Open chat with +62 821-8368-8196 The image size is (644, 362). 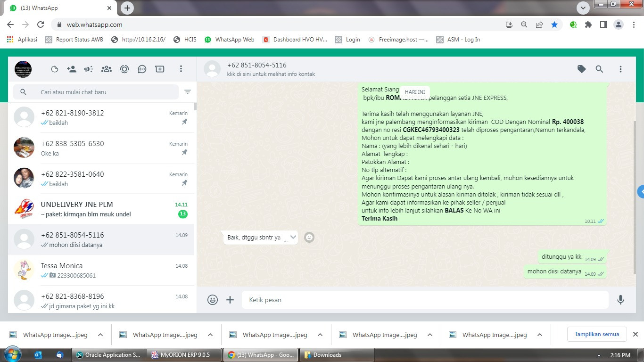coord(101,300)
